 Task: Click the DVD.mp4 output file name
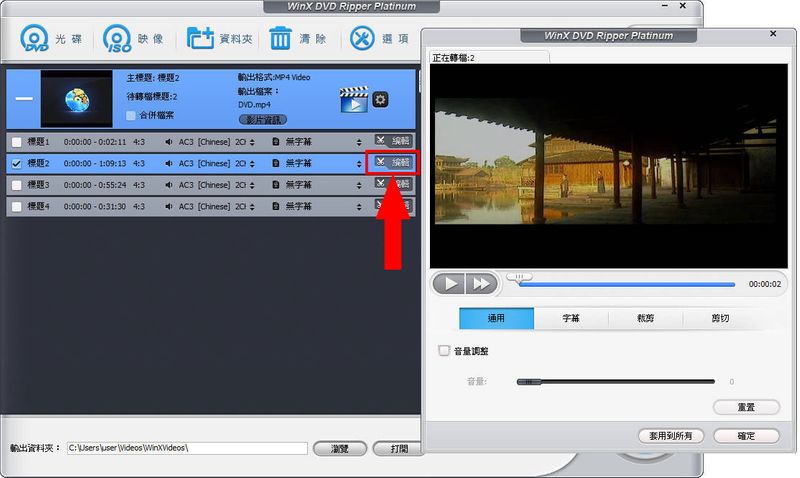click(x=254, y=105)
